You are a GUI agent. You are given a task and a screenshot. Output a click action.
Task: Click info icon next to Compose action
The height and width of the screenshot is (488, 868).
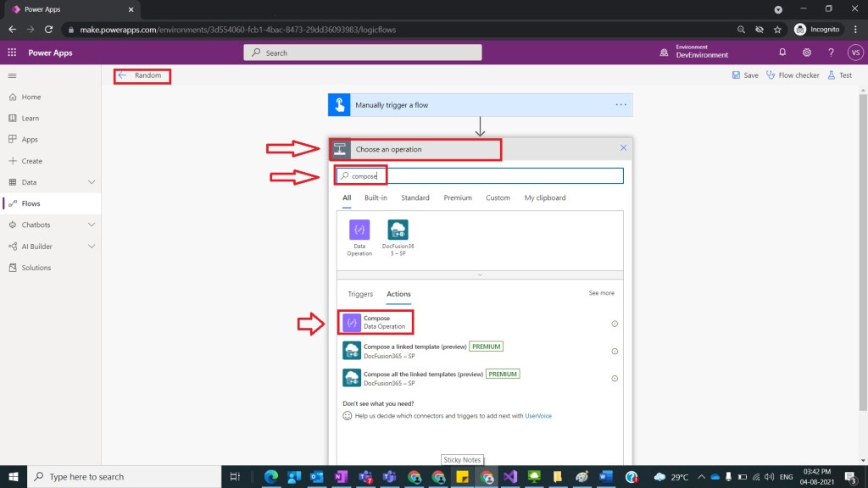pos(615,324)
